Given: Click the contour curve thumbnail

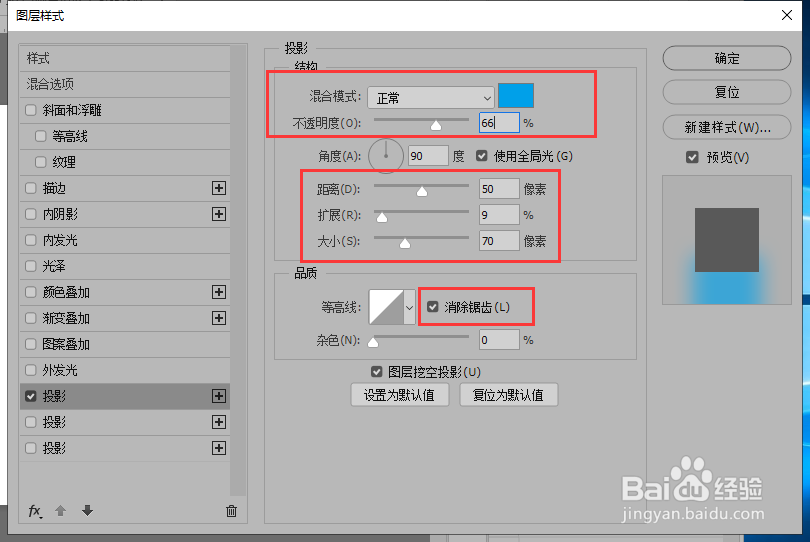Looking at the screenshot, I should 386,307.
